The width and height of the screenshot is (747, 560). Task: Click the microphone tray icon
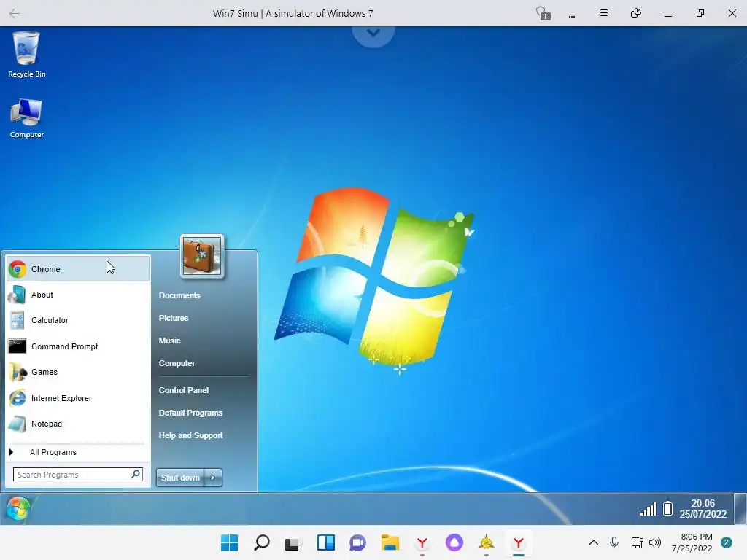pos(614,542)
